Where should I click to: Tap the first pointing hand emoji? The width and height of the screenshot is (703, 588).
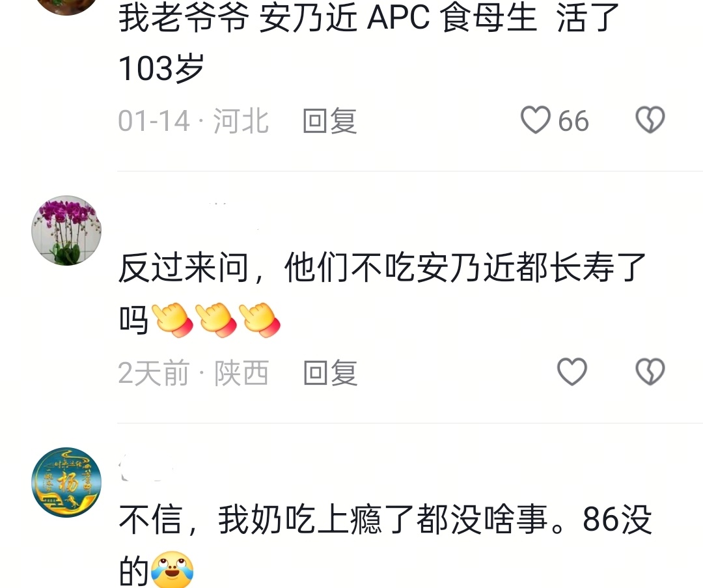point(172,320)
